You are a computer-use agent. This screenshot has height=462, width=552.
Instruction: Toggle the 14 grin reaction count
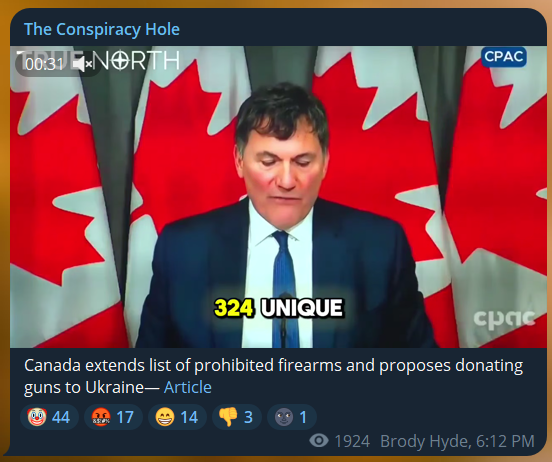pos(177,417)
